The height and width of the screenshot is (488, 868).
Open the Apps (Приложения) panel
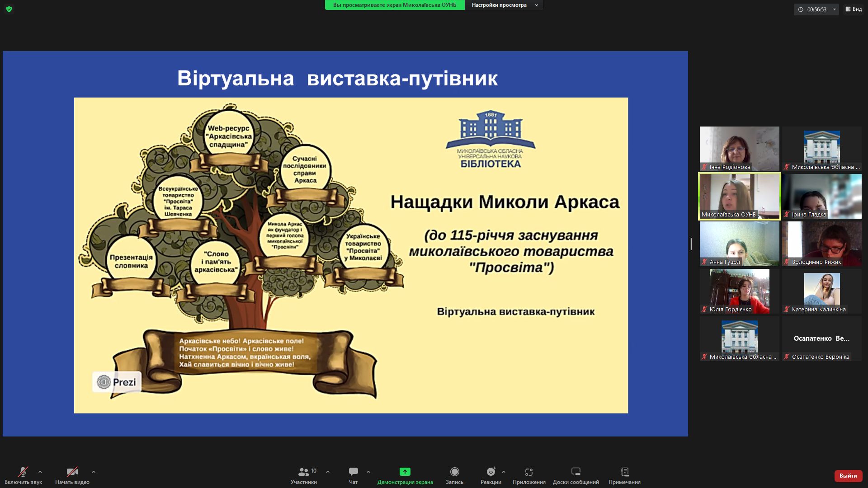pos(528,472)
